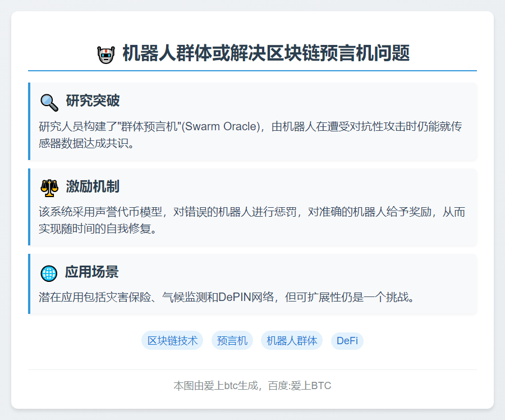Click the paragraph about 声誉代币模型

[252, 220]
